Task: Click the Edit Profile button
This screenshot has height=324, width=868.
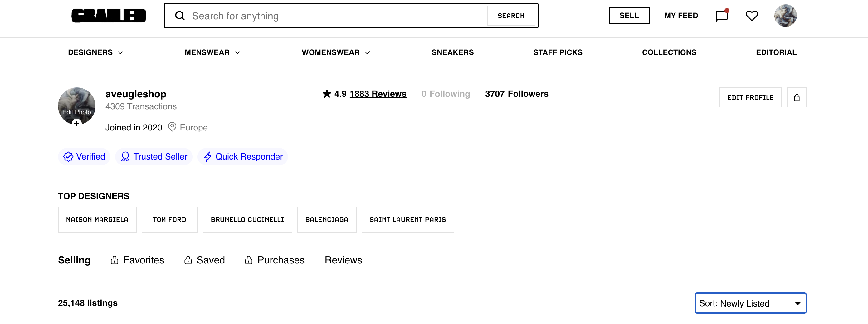Action: coord(750,97)
